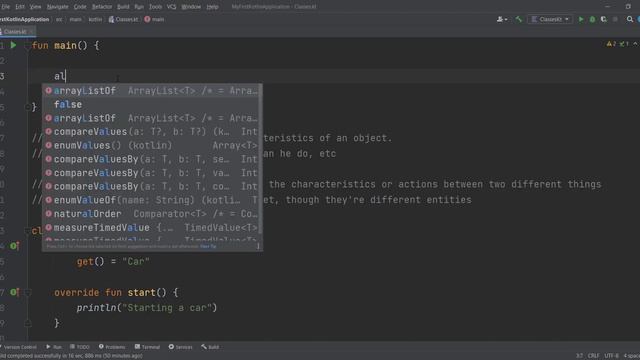Choose naturalOrder Comparator suggestion
The width and height of the screenshot is (640, 360).
[152, 214]
